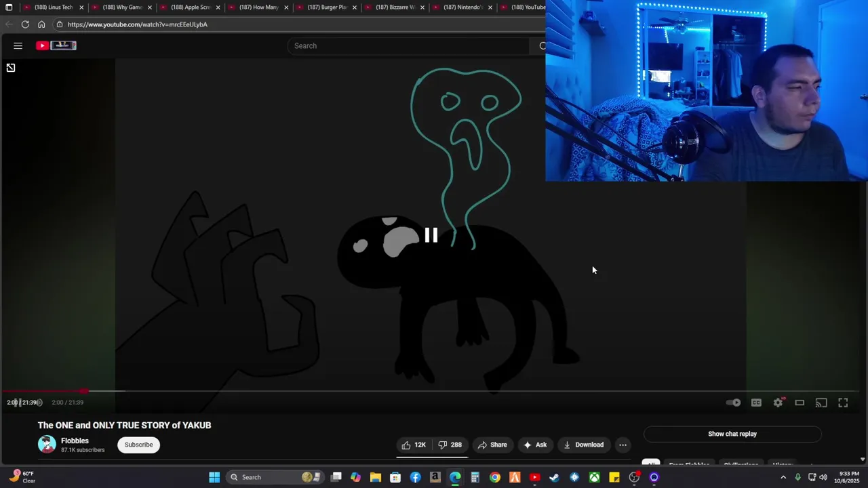Click the page vertical scrollbar down arrow
Screen dimensions: 868x488
[x=863, y=459]
